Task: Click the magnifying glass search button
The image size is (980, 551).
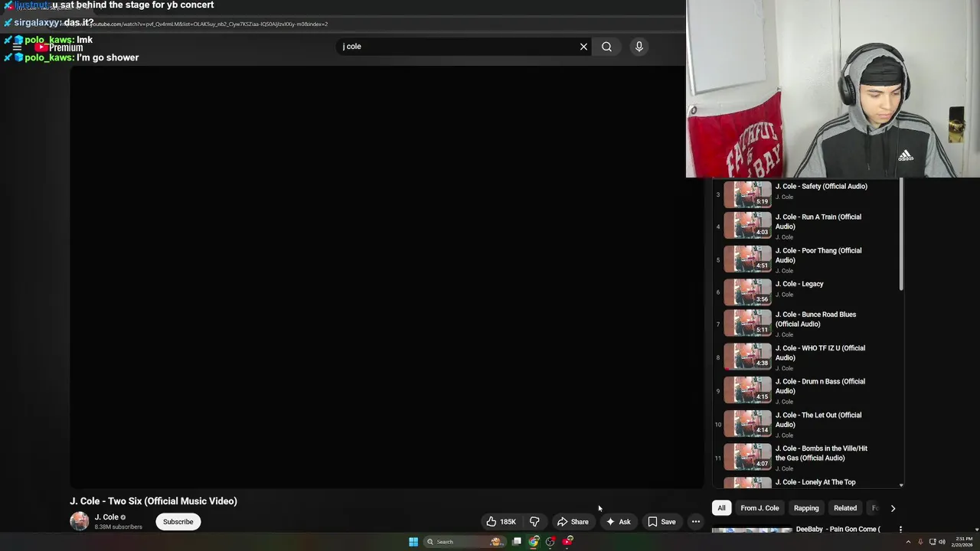Action: click(606, 47)
